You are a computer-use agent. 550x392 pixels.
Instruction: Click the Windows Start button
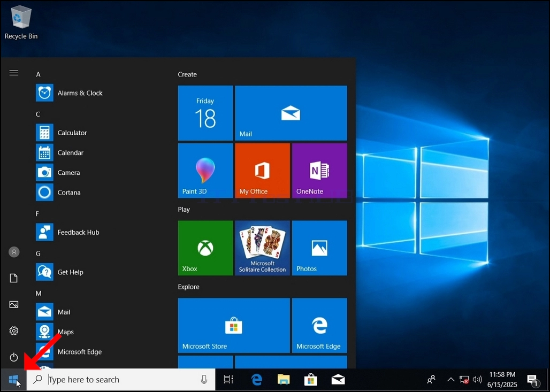point(13,379)
